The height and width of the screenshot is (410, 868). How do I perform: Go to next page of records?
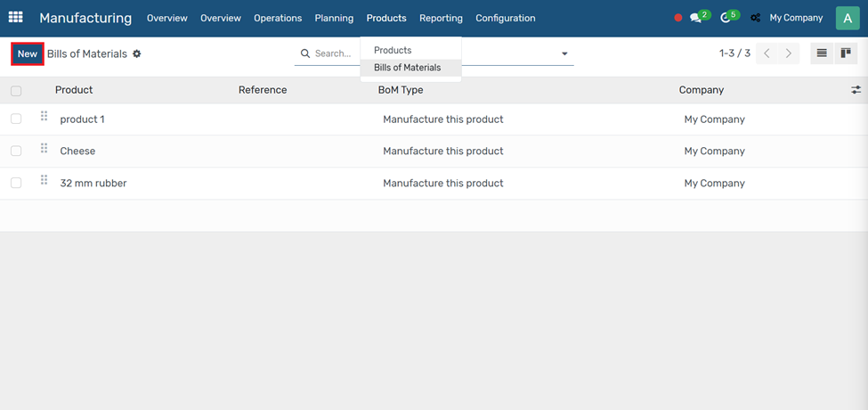pos(789,53)
